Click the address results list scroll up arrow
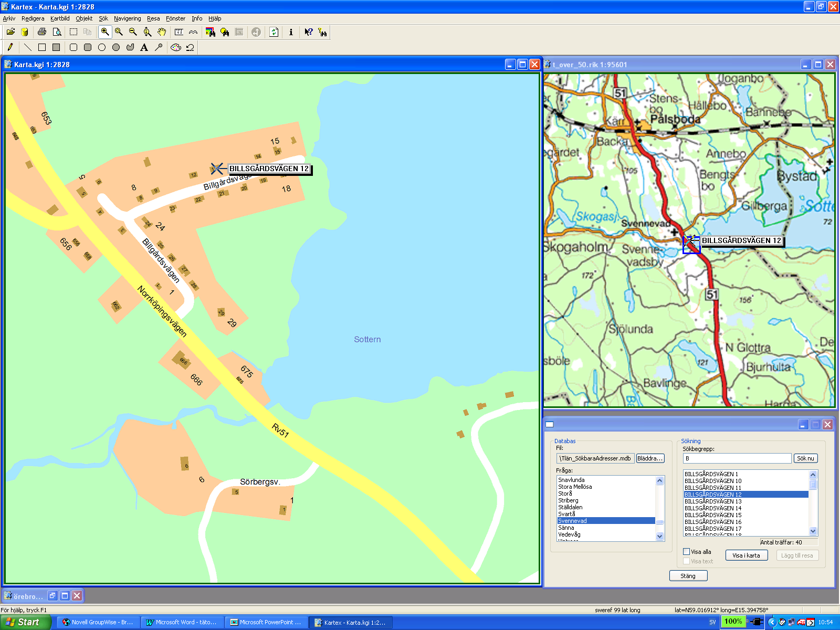 click(813, 475)
